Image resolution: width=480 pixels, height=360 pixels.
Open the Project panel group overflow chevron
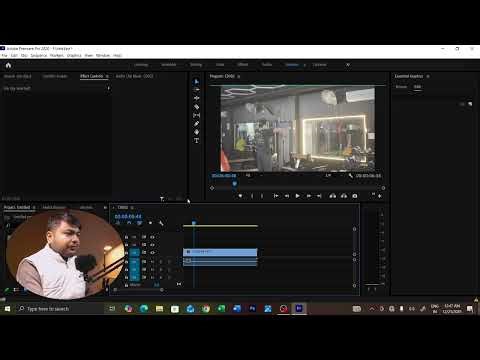tap(105, 208)
